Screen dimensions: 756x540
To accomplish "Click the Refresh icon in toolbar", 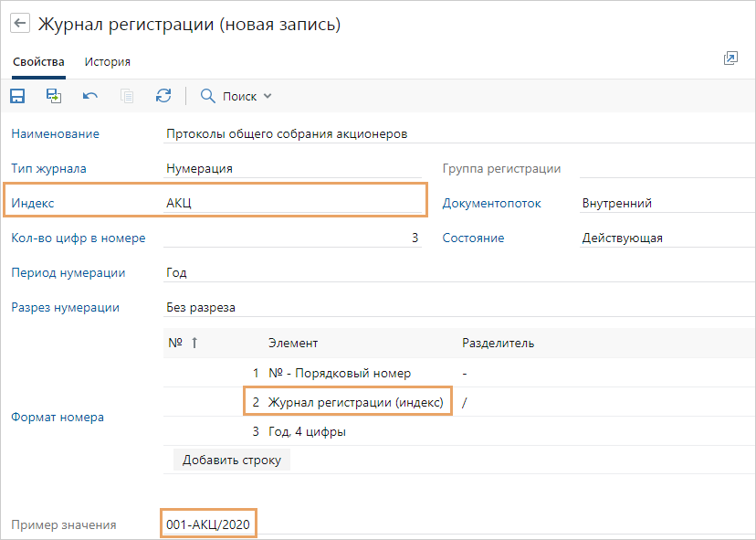I will (x=163, y=96).
